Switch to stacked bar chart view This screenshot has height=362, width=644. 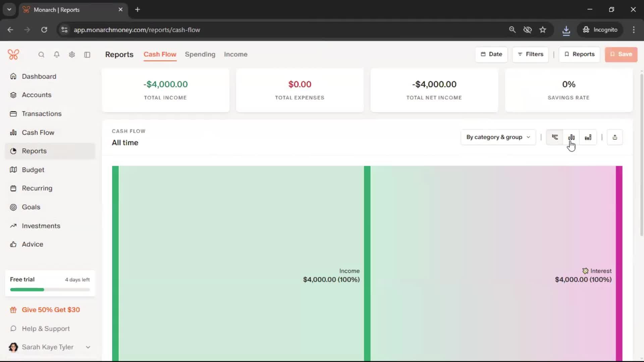(x=588, y=137)
